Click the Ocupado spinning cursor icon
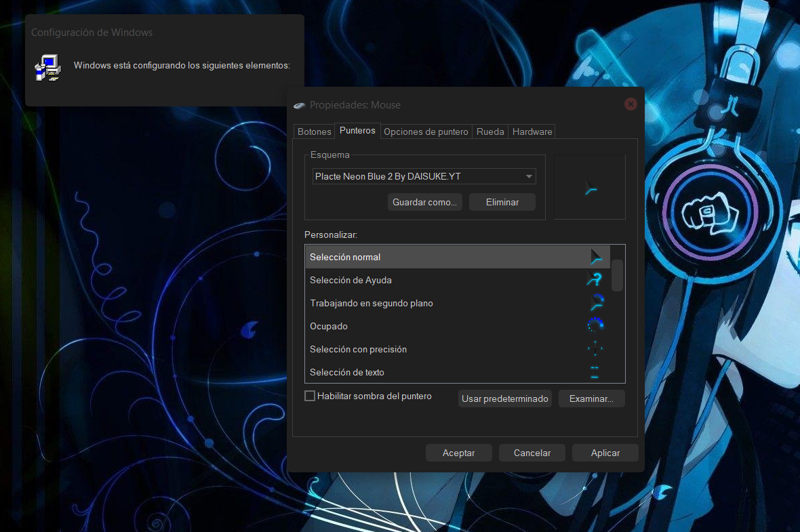Viewport: 800px width, 532px height. [595, 325]
